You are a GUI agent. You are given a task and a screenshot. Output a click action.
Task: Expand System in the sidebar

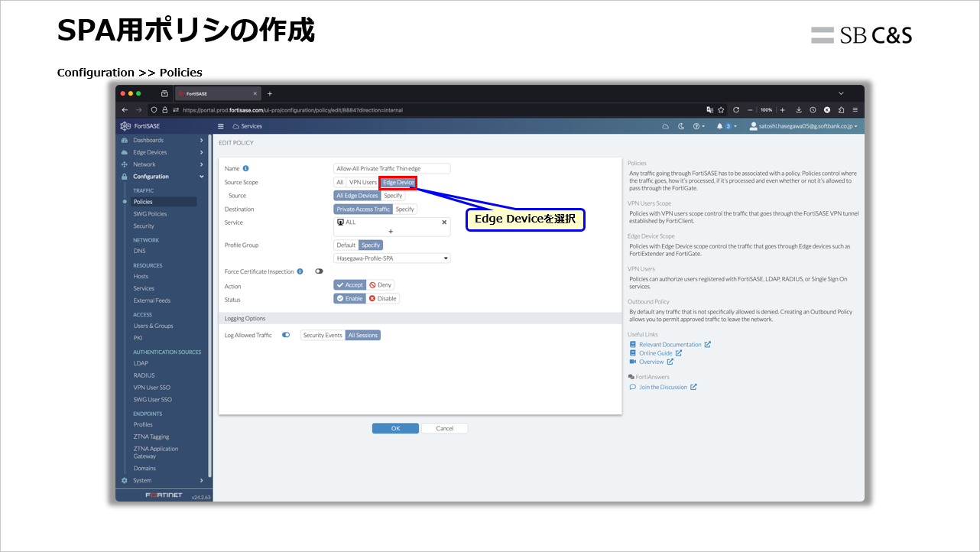[x=163, y=480]
